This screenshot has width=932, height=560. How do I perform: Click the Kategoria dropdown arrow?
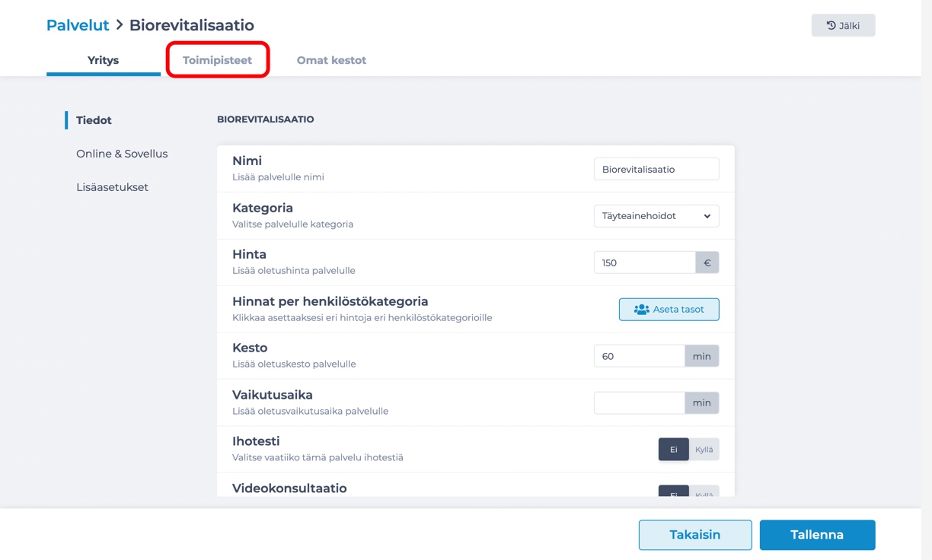(707, 216)
